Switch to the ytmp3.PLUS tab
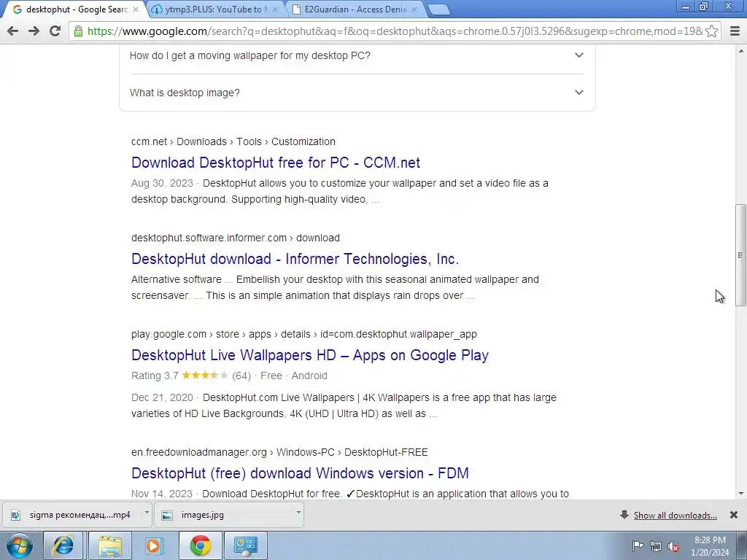The width and height of the screenshot is (747, 560). [x=215, y=9]
